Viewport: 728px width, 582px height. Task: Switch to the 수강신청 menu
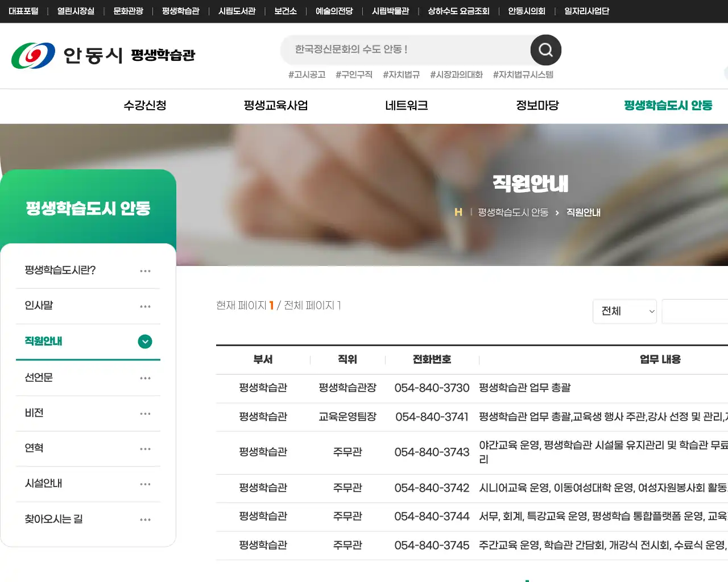(x=145, y=106)
